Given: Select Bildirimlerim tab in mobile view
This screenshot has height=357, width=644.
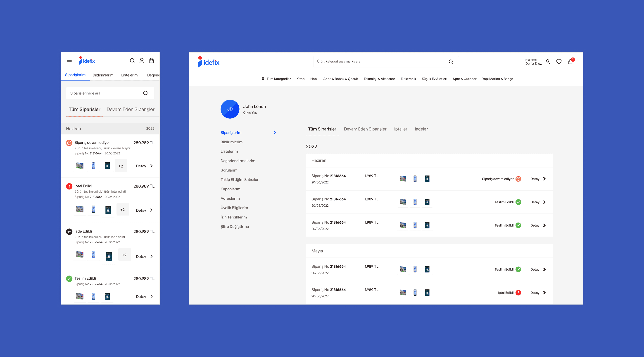Looking at the screenshot, I should pyautogui.click(x=103, y=75).
